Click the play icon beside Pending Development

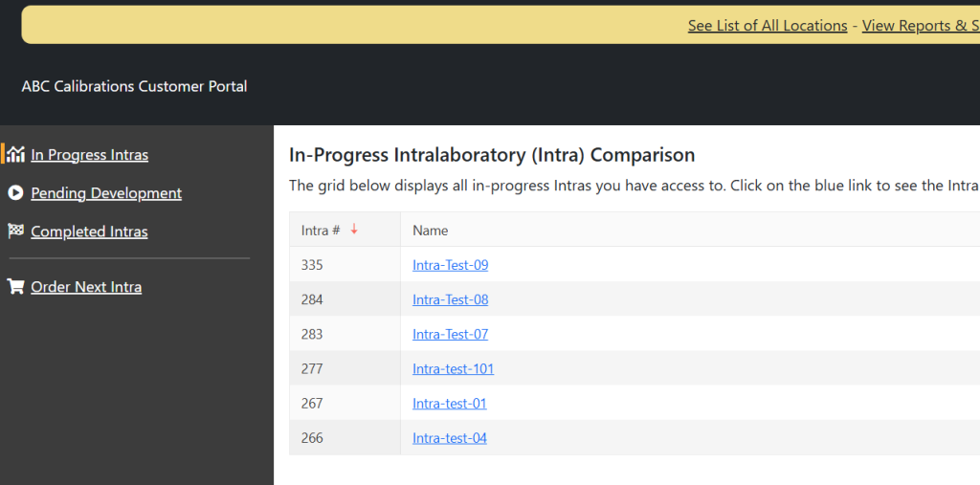(x=15, y=192)
